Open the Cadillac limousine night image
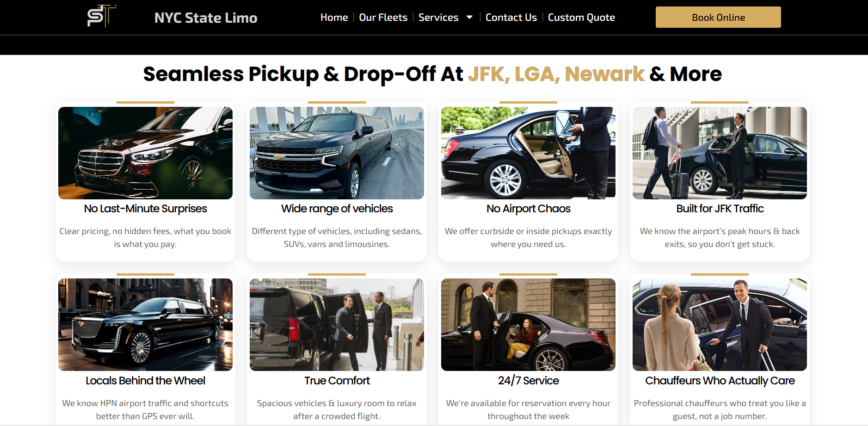 click(x=145, y=325)
